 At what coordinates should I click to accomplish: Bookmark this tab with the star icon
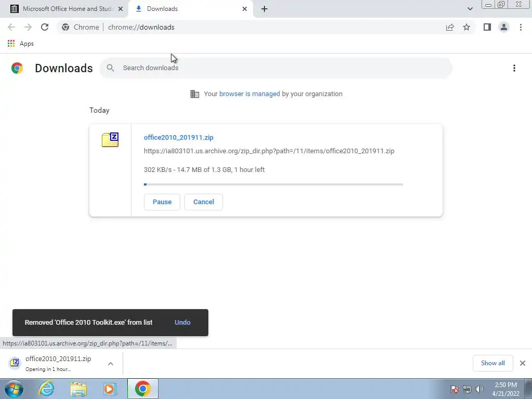467,27
